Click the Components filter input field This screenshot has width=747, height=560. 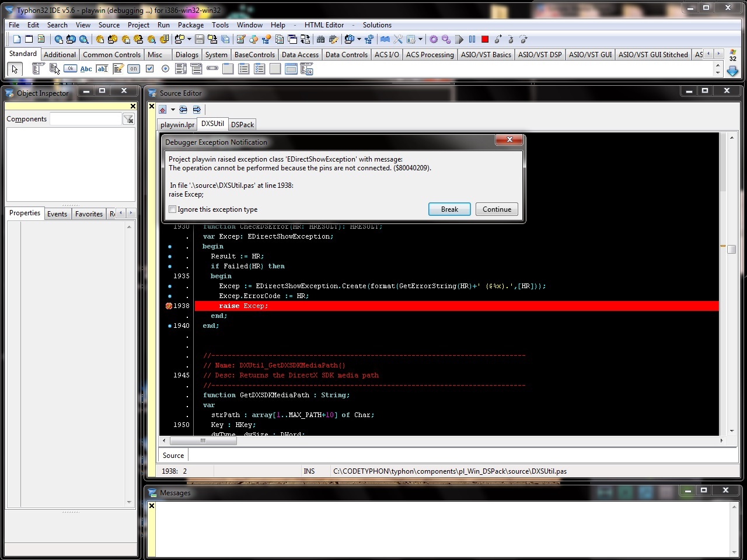pyautogui.click(x=85, y=119)
